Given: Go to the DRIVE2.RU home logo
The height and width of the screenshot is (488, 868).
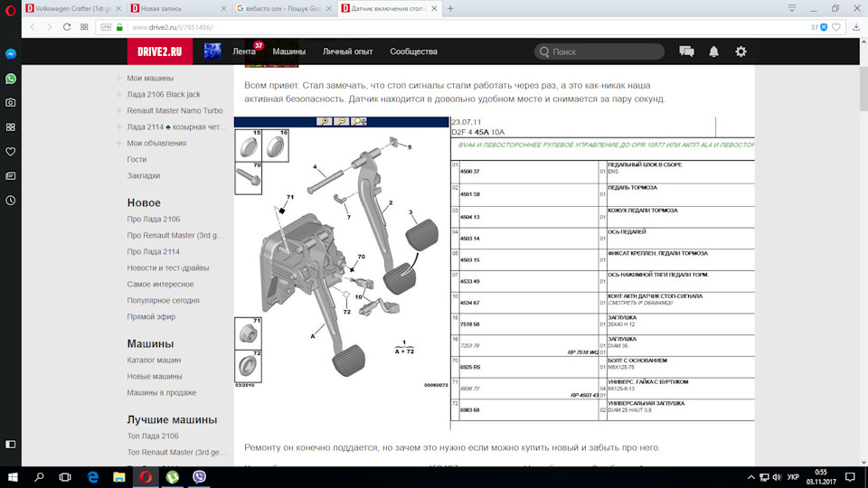Looking at the screenshot, I should tap(159, 52).
